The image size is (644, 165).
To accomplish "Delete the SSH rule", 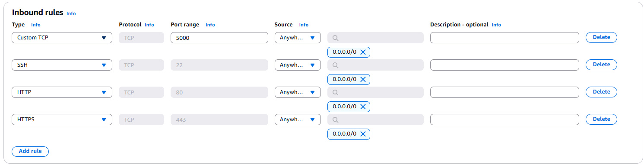I will (601, 65).
